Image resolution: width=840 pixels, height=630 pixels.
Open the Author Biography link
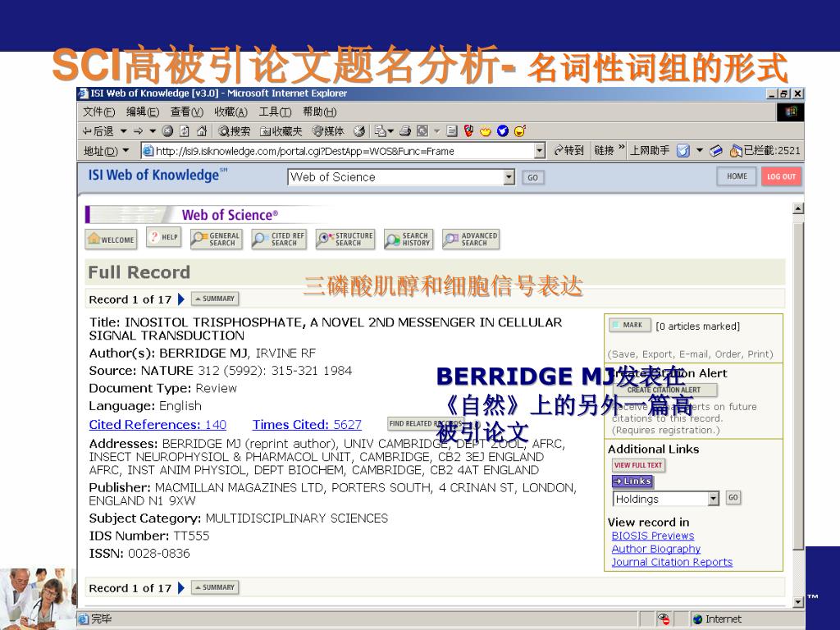tap(655, 549)
